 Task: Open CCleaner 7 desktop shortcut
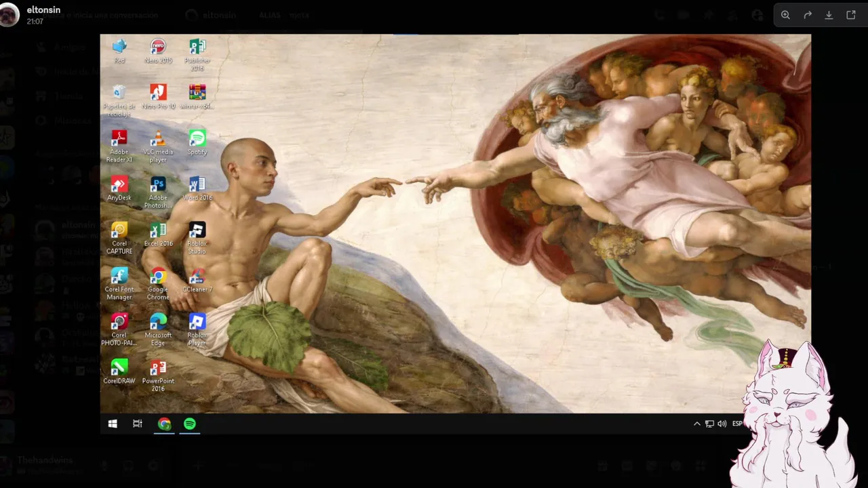(197, 280)
